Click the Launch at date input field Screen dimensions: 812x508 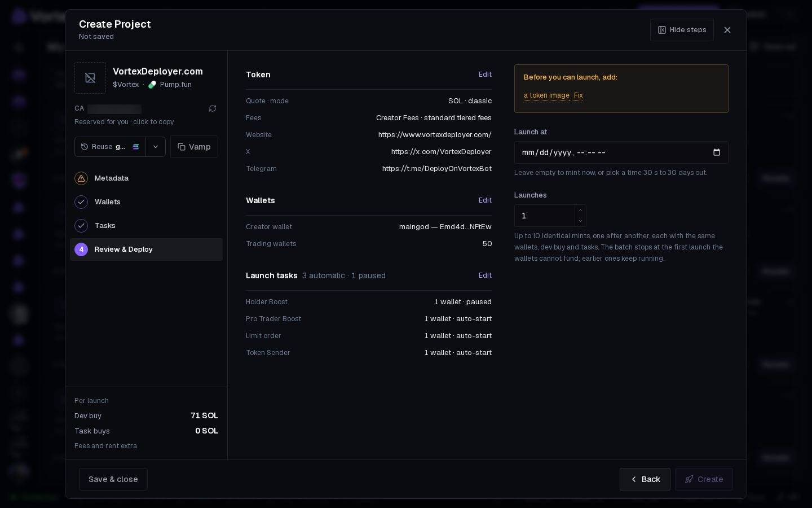[x=621, y=152]
